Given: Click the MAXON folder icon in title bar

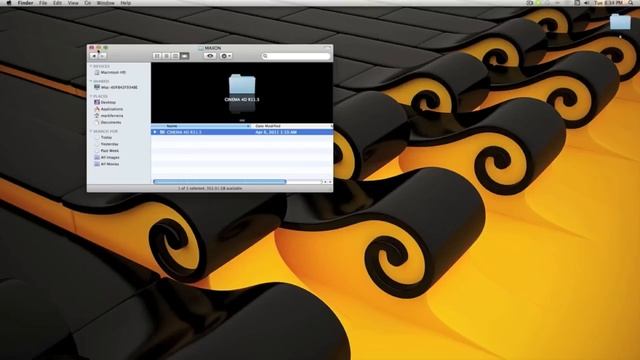Looking at the screenshot, I should (200, 48).
